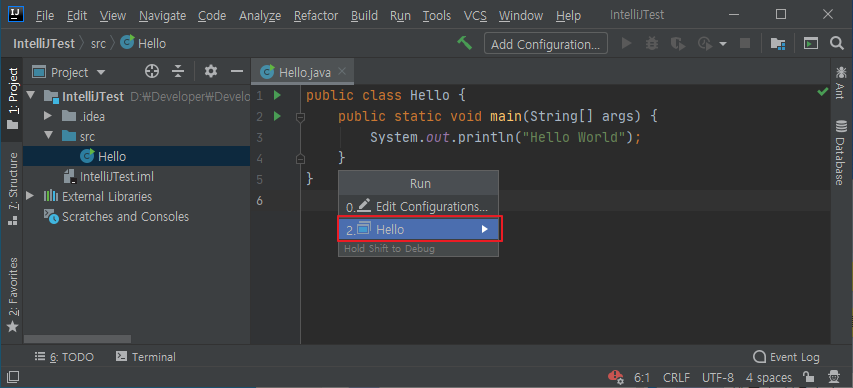The image size is (853, 388).
Task: Close the Hello.java editor tab
Action: click(342, 71)
